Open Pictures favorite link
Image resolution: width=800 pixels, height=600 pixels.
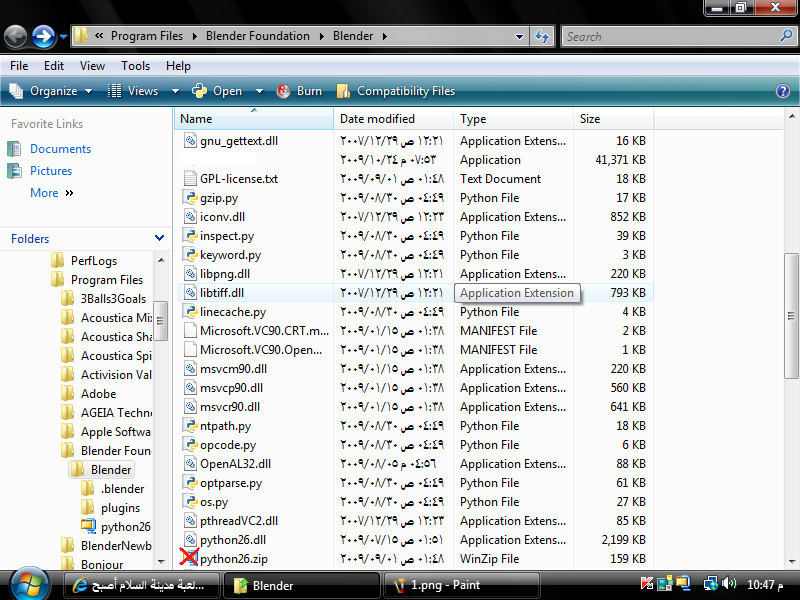(x=51, y=171)
